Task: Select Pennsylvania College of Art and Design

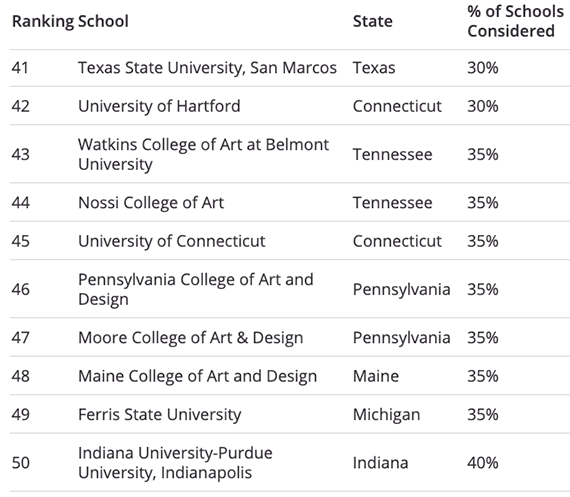Action: pos(196,289)
